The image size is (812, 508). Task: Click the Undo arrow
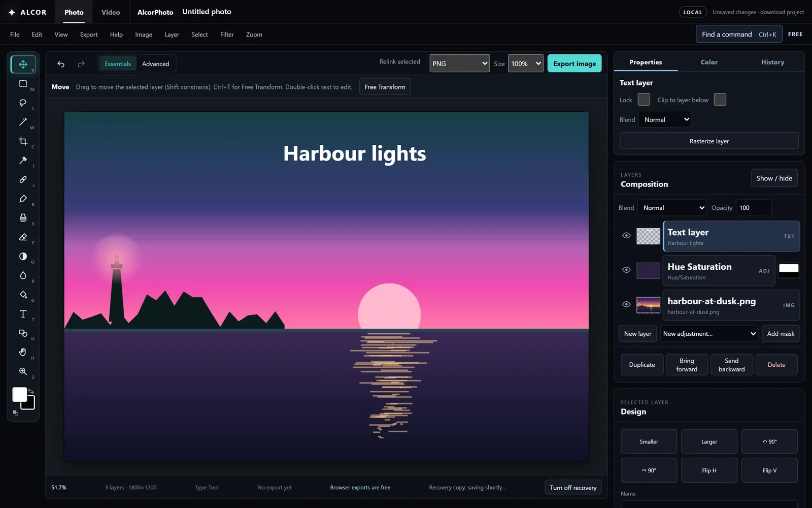61,64
